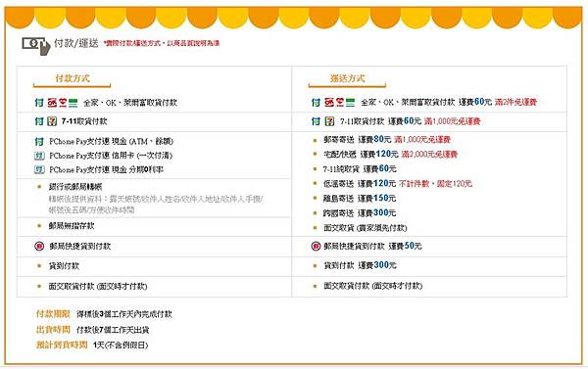Click the 7-11 logo under 付款方式
The height and width of the screenshot is (369, 588).
pos(52,121)
